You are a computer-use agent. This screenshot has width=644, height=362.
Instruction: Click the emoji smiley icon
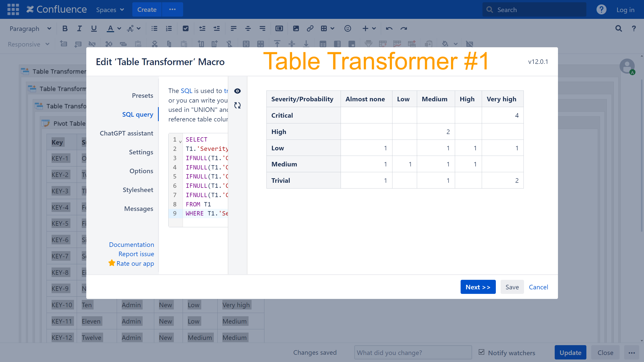point(348,29)
